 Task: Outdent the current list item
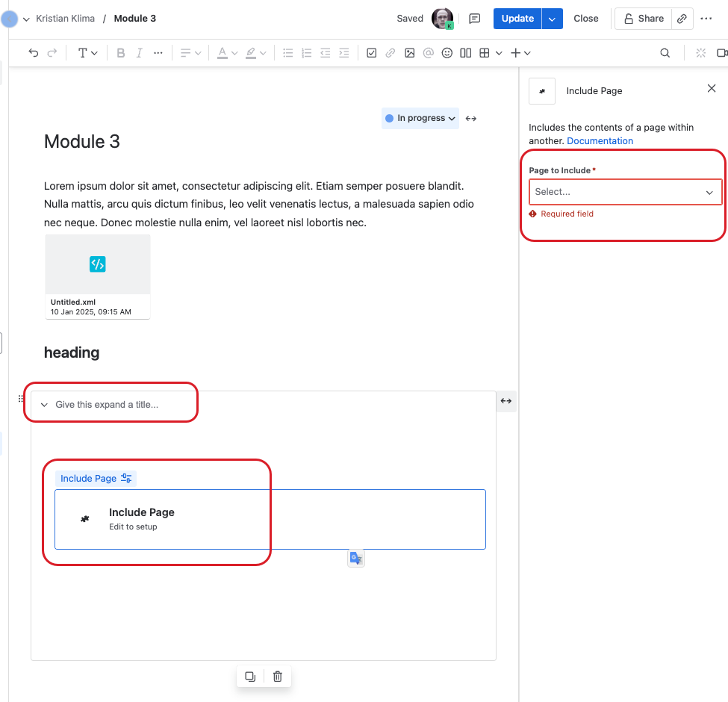(325, 53)
